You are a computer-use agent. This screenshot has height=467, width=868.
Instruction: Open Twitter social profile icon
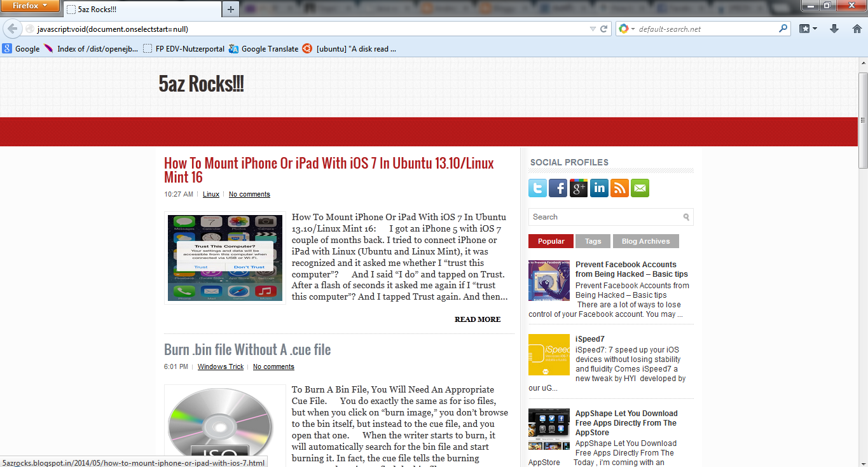click(537, 188)
